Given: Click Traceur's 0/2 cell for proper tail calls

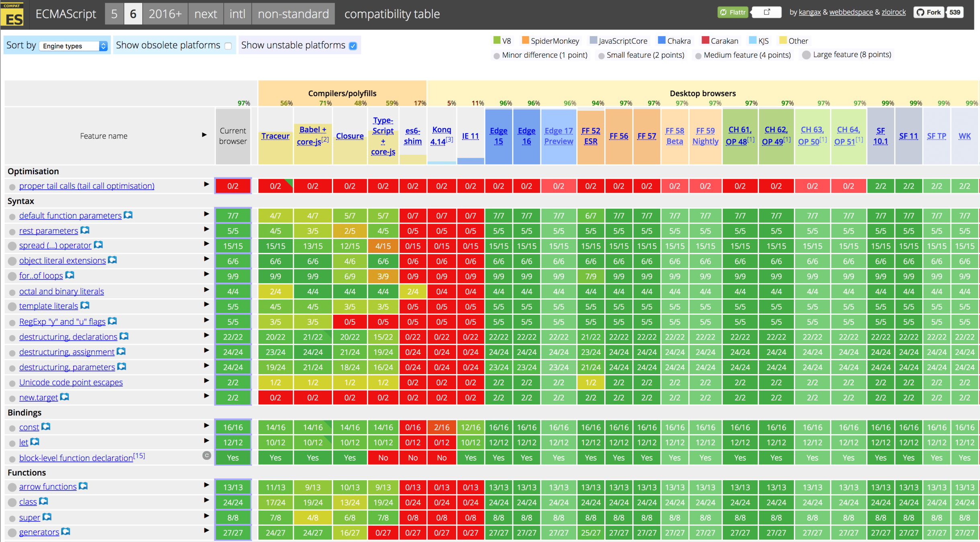Looking at the screenshot, I should pyautogui.click(x=275, y=186).
